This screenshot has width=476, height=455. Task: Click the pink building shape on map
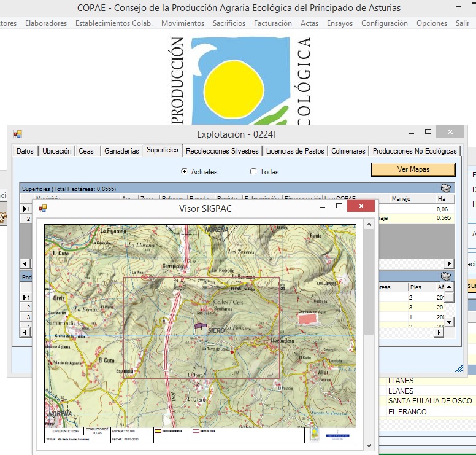(x=309, y=318)
